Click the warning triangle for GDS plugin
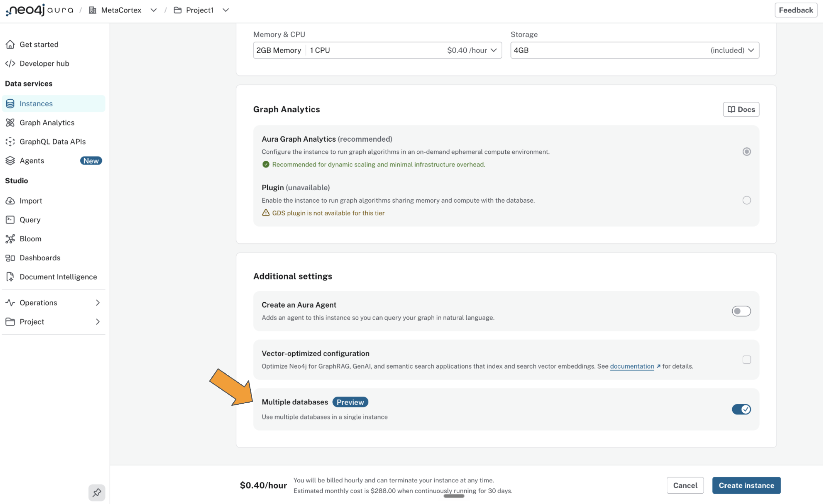The width and height of the screenshot is (823, 504). coord(266,213)
